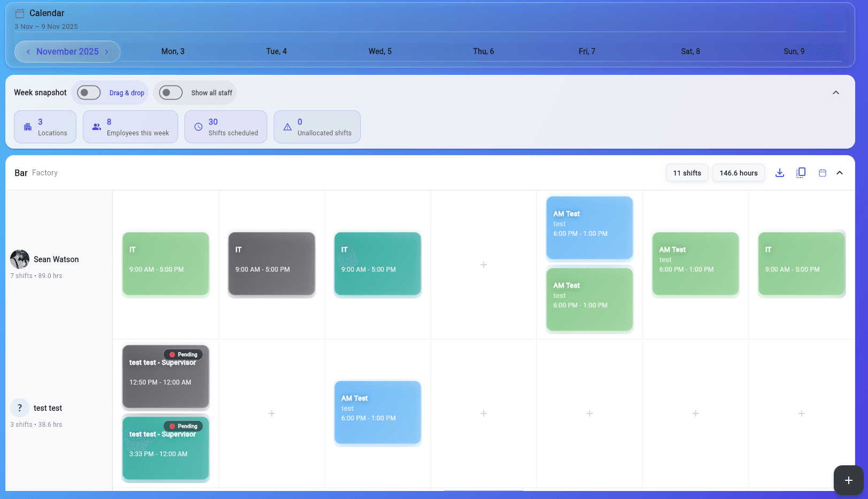Switch to the Thu, 6 column header
868x499 pixels.
[483, 51]
